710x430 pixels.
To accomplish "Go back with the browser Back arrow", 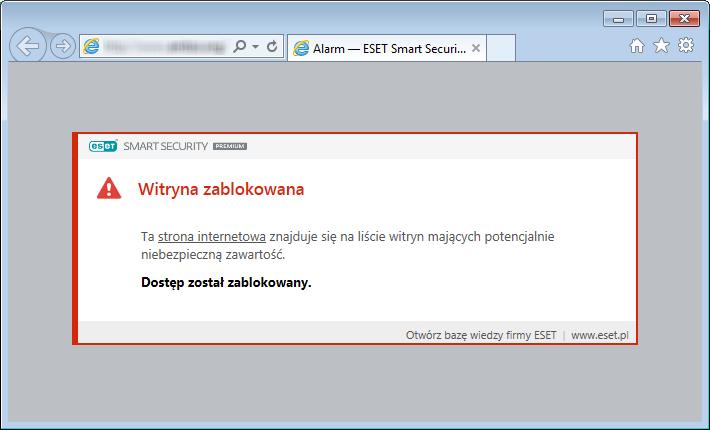I will tap(28, 45).
